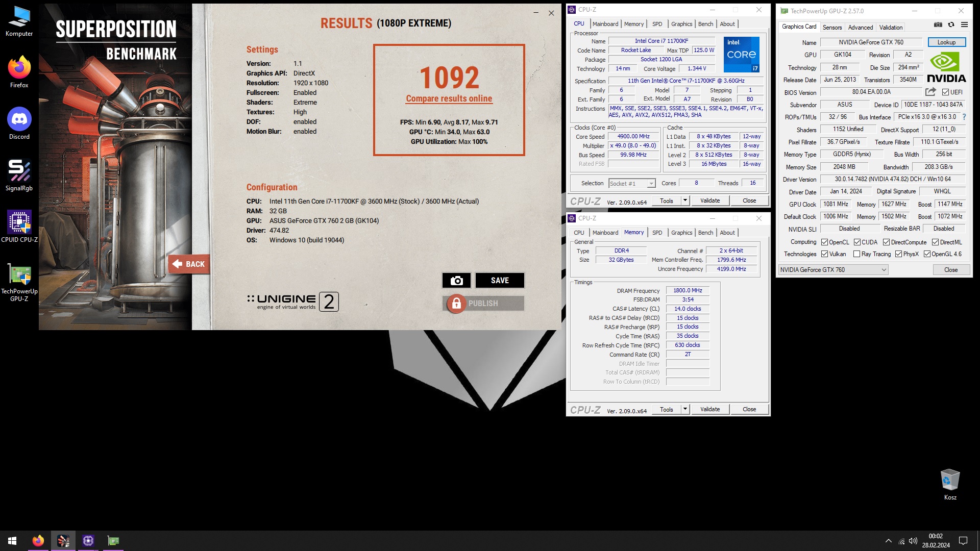Click the BIOS export share icon in GPU-Z

coord(930,92)
